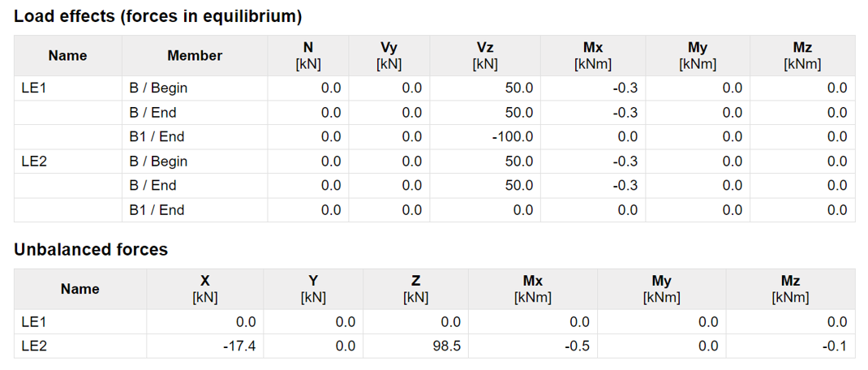
Task: Select LE2 name cell in Load effects table
Action: [34, 161]
